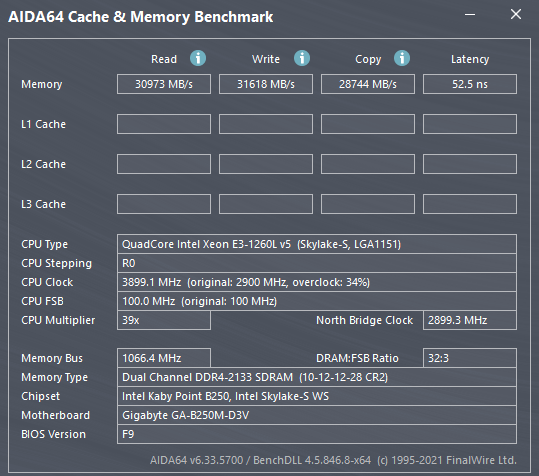Click the Memory Type field showing DDR4-2133 SDRAM
539x476 pixels.
317,377
